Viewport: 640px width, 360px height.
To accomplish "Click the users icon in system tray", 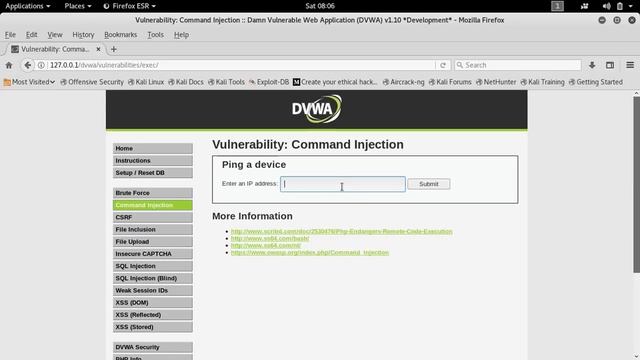I will pos(584,6).
